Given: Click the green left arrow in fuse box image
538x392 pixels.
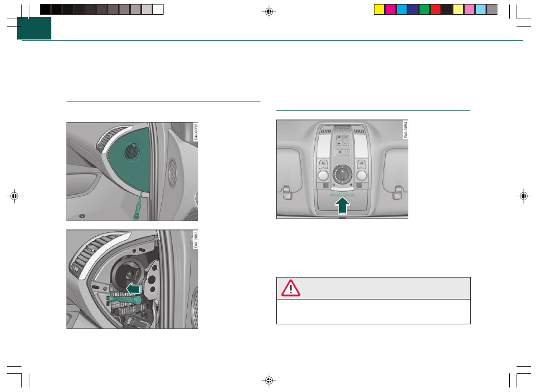Looking at the screenshot, I should click(x=134, y=289).
